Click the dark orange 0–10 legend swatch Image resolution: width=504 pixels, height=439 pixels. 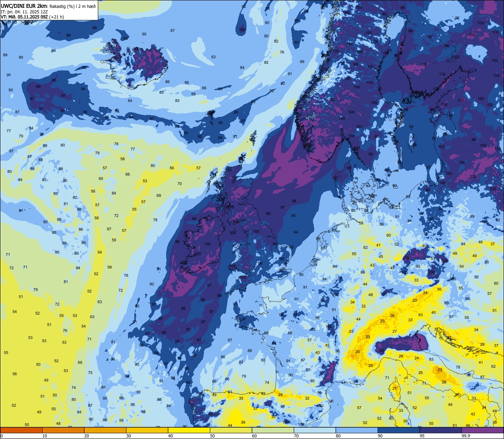21,430
